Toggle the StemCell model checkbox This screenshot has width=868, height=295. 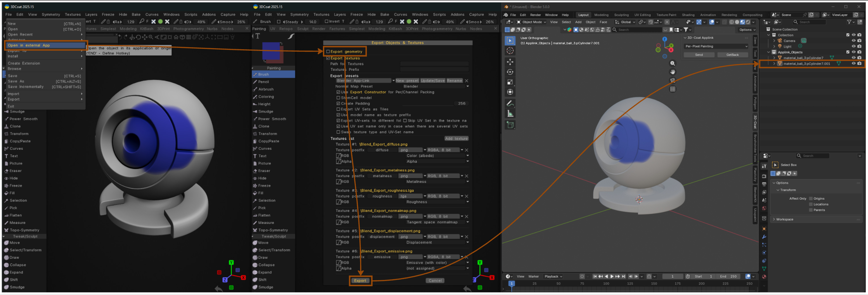[338, 98]
